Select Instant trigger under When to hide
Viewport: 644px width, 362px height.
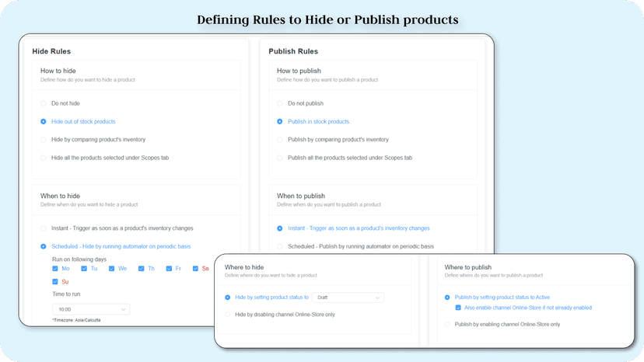click(x=43, y=228)
